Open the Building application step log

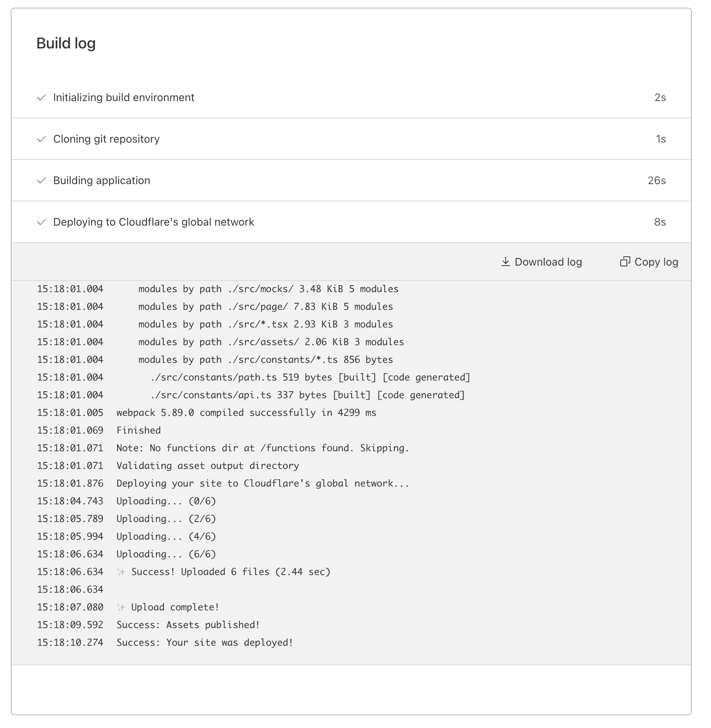[x=102, y=181]
